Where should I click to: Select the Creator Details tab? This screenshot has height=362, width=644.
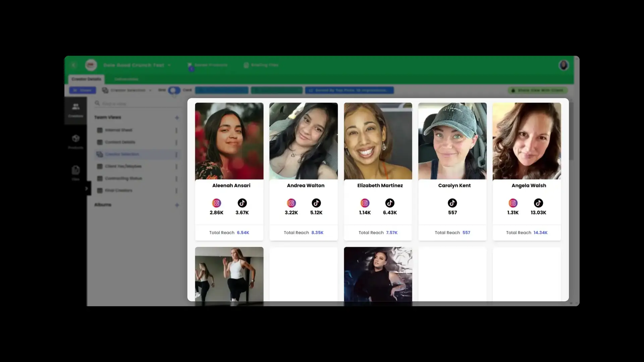(86, 79)
